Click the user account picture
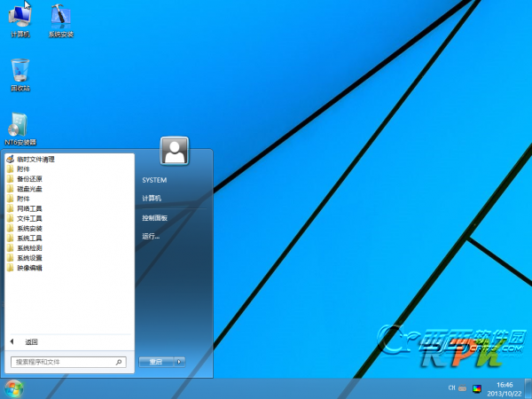The image size is (532, 399). [x=175, y=151]
